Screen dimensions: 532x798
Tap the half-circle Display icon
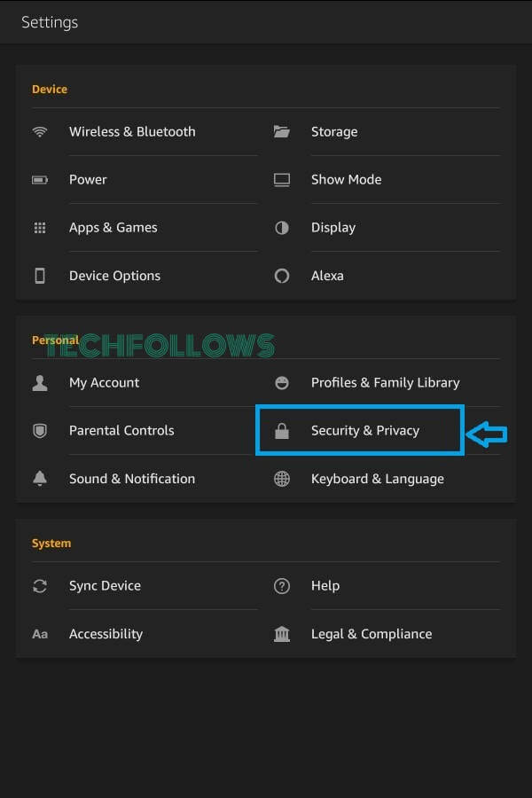282,228
